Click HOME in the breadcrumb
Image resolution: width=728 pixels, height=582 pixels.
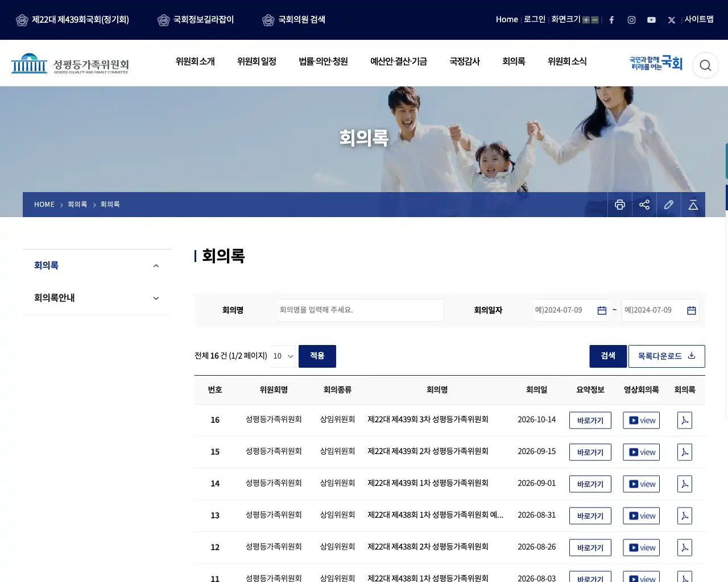tap(44, 205)
